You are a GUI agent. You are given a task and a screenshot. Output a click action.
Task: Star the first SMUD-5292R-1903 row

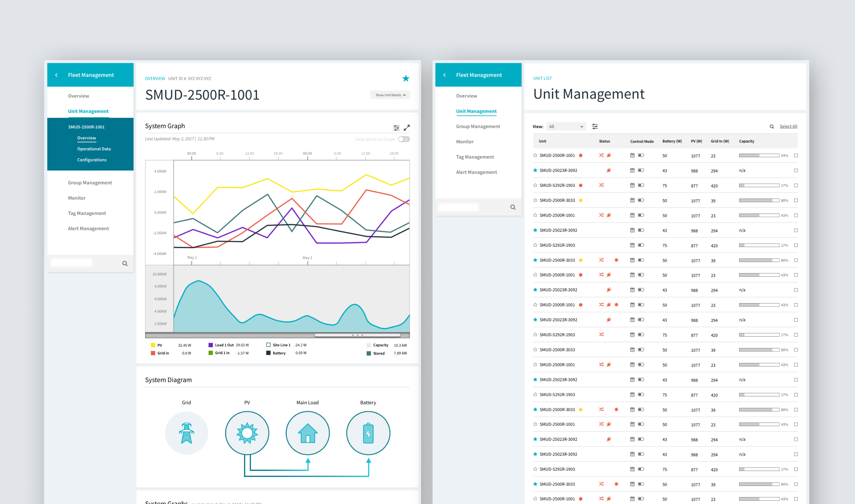(535, 185)
